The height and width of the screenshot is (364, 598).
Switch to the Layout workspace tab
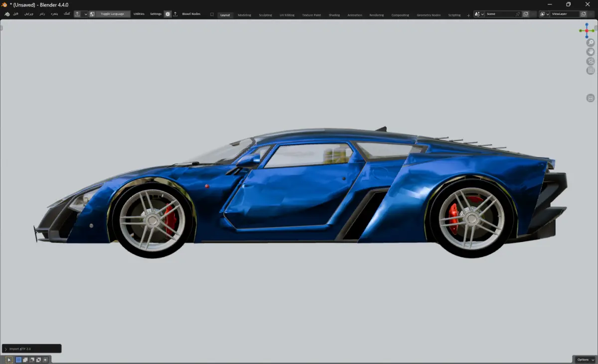tap(225, 15)
